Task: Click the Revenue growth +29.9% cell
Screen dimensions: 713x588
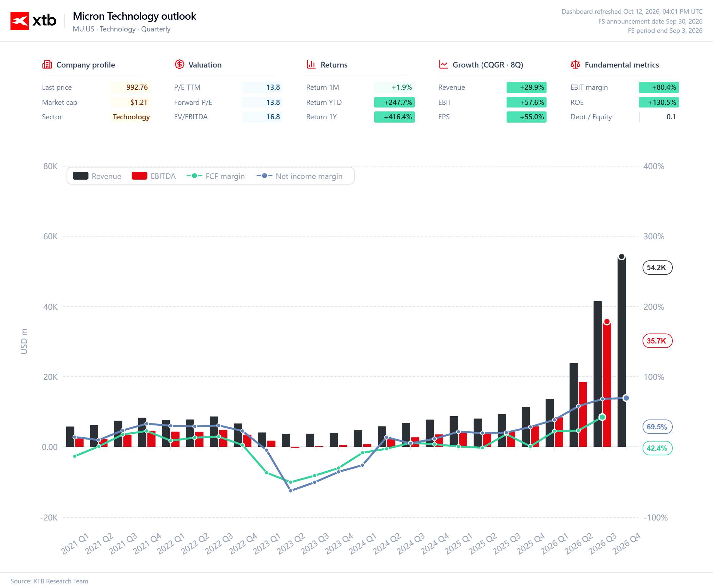Action: click(x=527, y=88)
